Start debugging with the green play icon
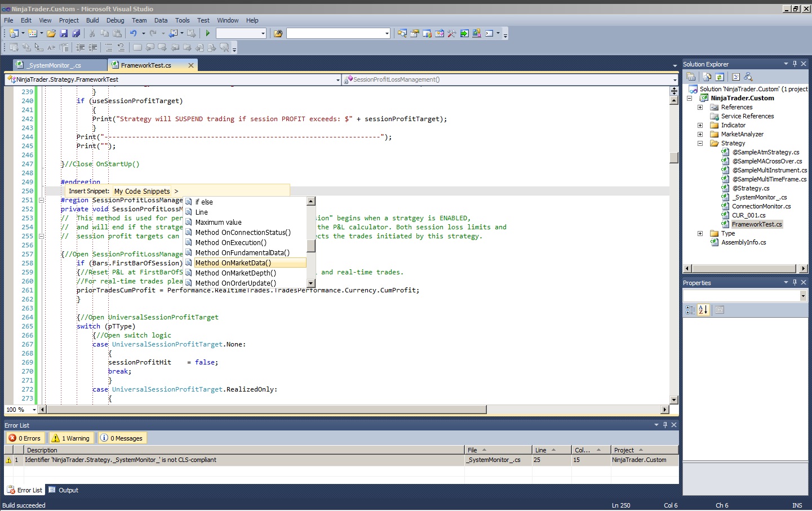The width and height of the screenshot is (812, 511). 208,34
